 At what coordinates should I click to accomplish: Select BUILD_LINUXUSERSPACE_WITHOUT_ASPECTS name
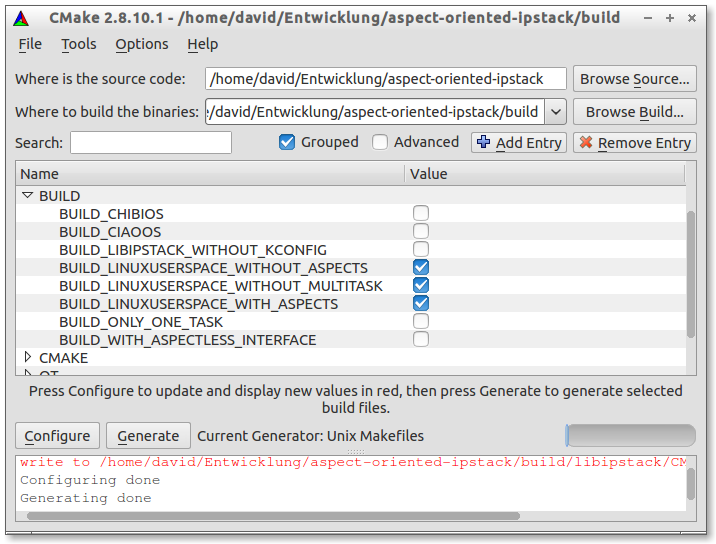click(x=213, y=268)
